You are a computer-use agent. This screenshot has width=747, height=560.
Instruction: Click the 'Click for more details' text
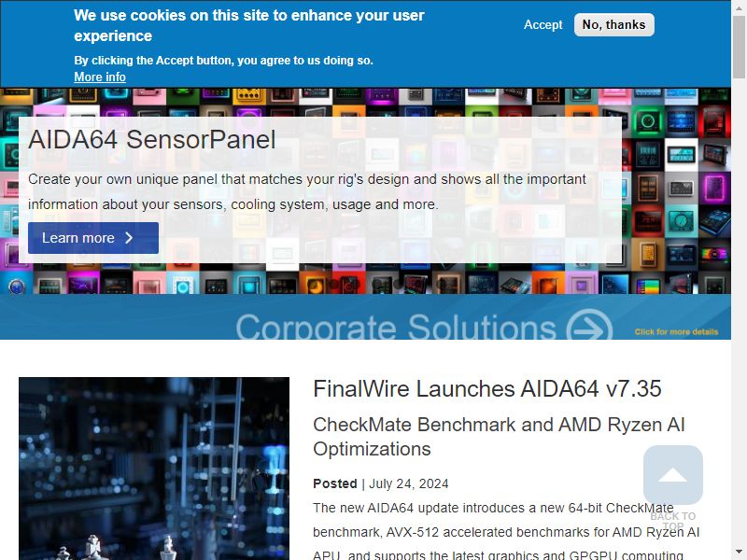pyautogui.click(x=676, y=332)
